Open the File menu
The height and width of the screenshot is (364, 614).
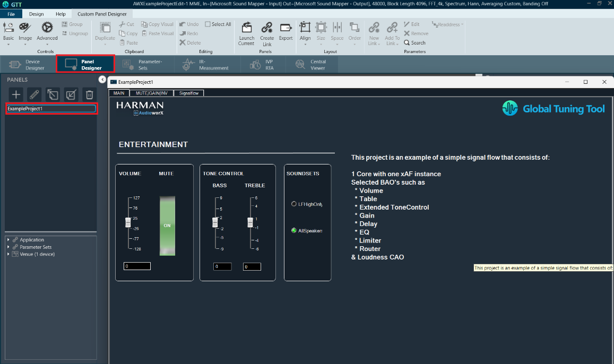tap(11, 14)
